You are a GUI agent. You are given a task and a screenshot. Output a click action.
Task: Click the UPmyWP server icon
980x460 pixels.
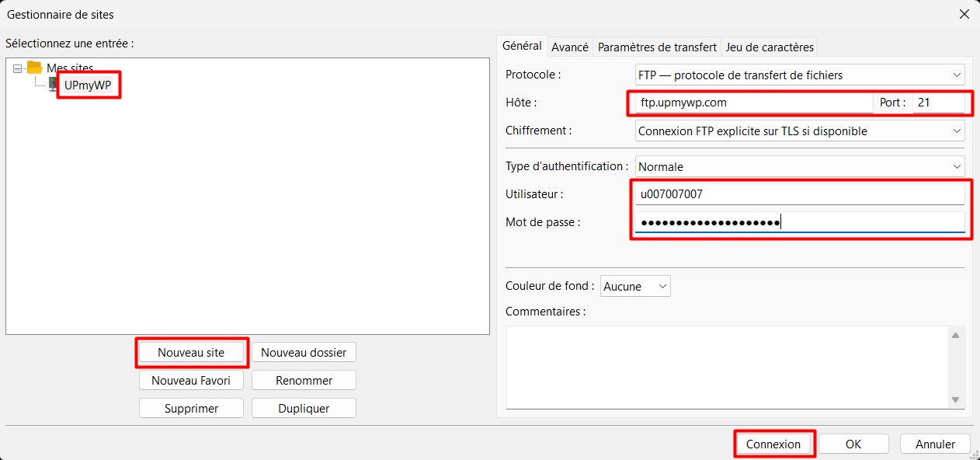coord(54,84)
